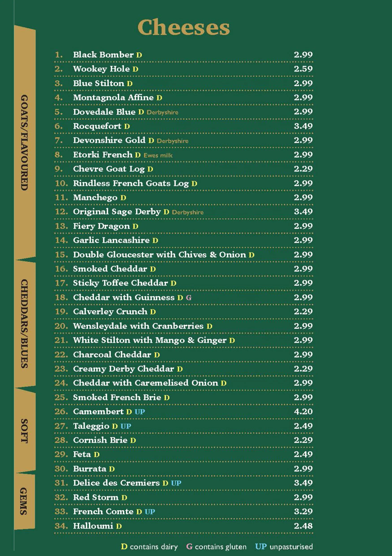Click the Original Sage Derby entry
The image size is (392, 556).
(183, 212)
